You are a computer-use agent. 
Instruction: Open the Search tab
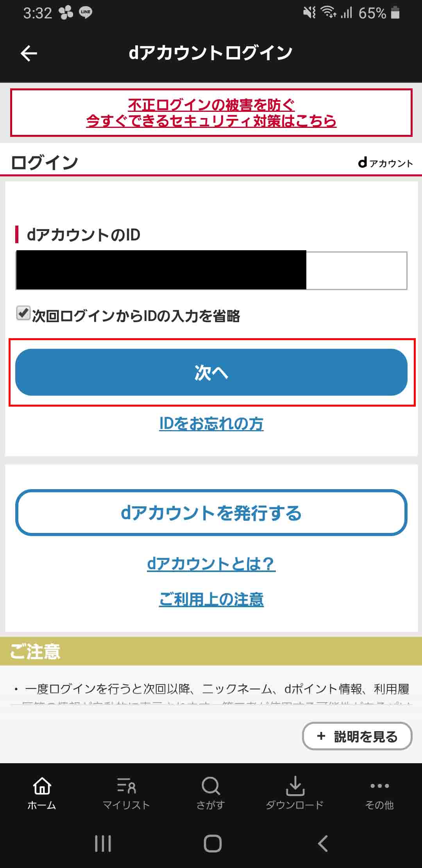click(x=211, y=793)
